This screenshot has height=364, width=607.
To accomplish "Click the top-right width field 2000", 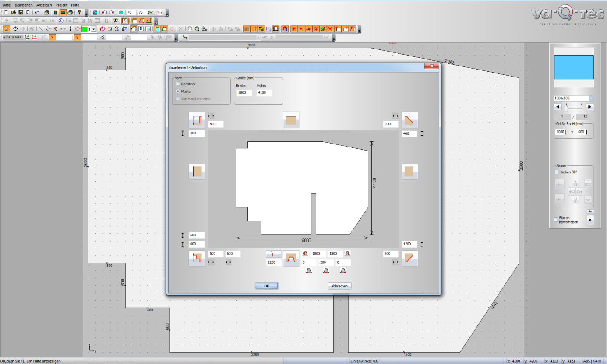I will [x=391, y=124].
